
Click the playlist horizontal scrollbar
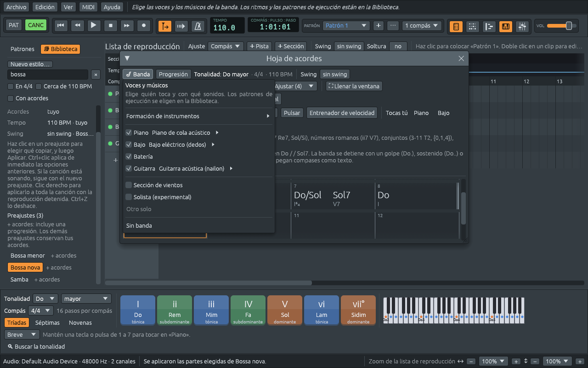pos(209,283)
